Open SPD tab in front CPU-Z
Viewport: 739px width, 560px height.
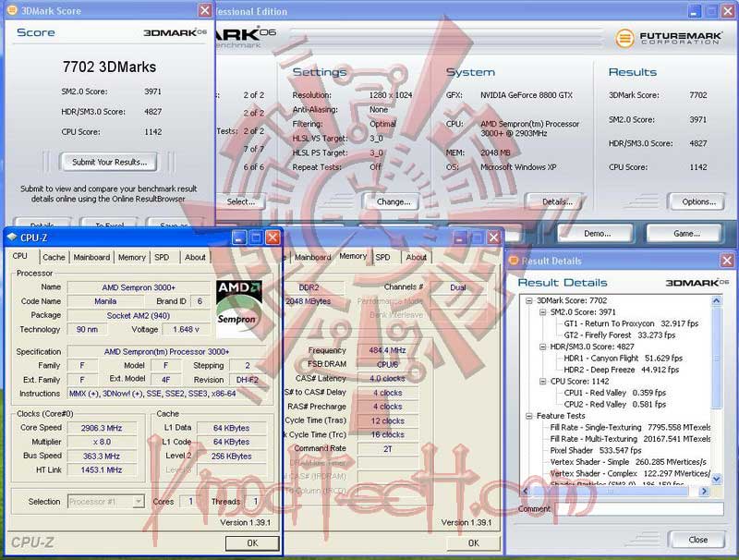point(162,258)
